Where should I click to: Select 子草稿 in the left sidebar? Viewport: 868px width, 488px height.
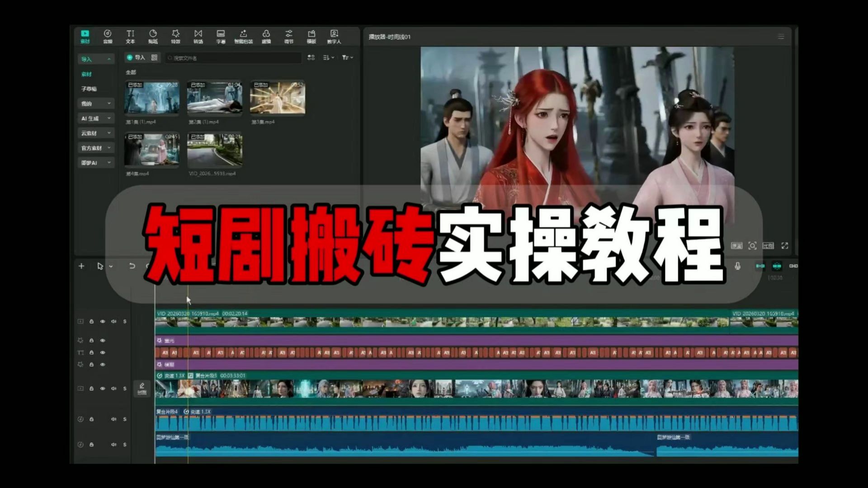[89, 89]
